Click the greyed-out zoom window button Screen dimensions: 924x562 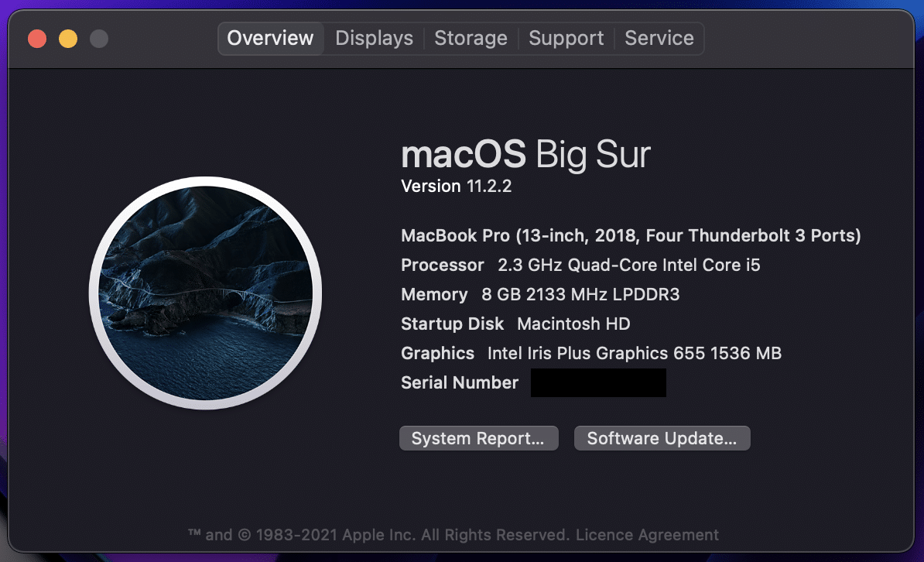[99, 39]
